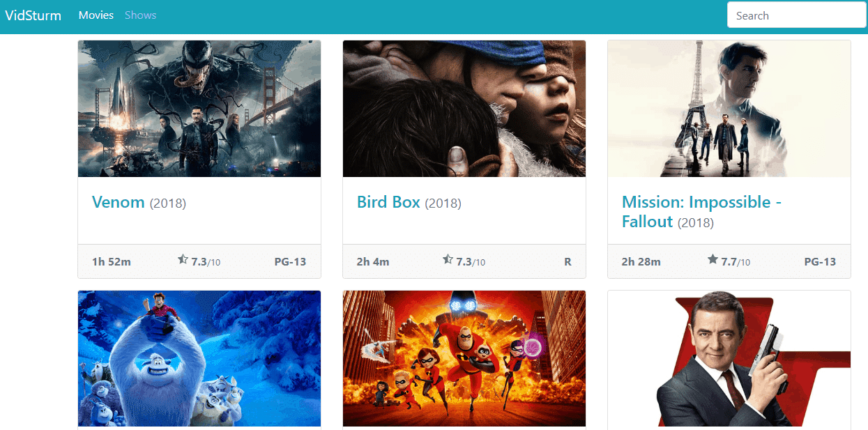
Task: Open the VidSturm home logo
Action: [33, 15]
